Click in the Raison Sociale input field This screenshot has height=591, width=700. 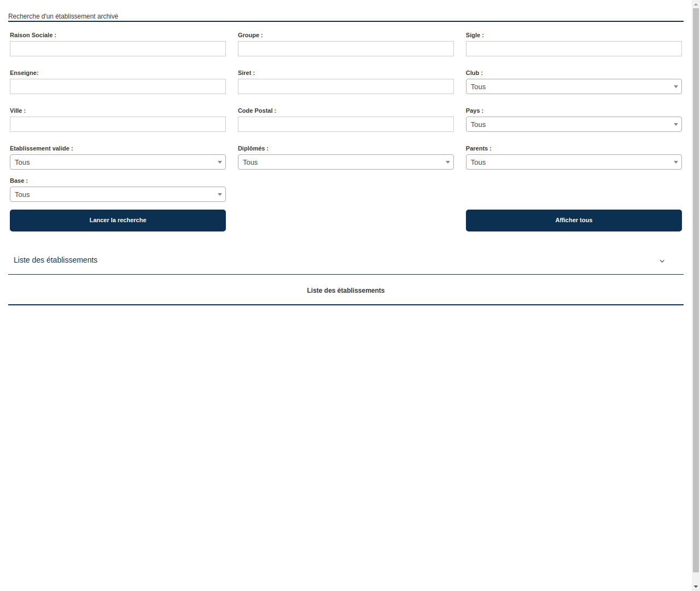pos(118,49)
